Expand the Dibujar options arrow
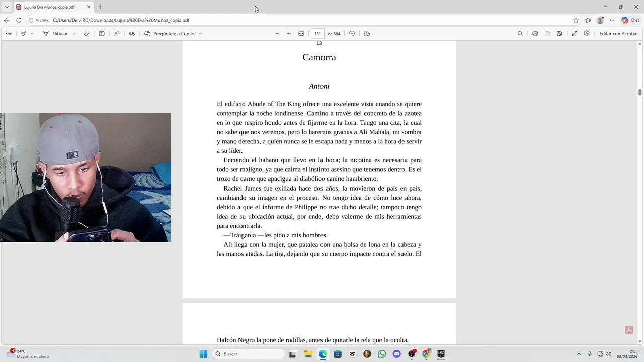Viewport: 644px width, 362px height. coord(74,34)
